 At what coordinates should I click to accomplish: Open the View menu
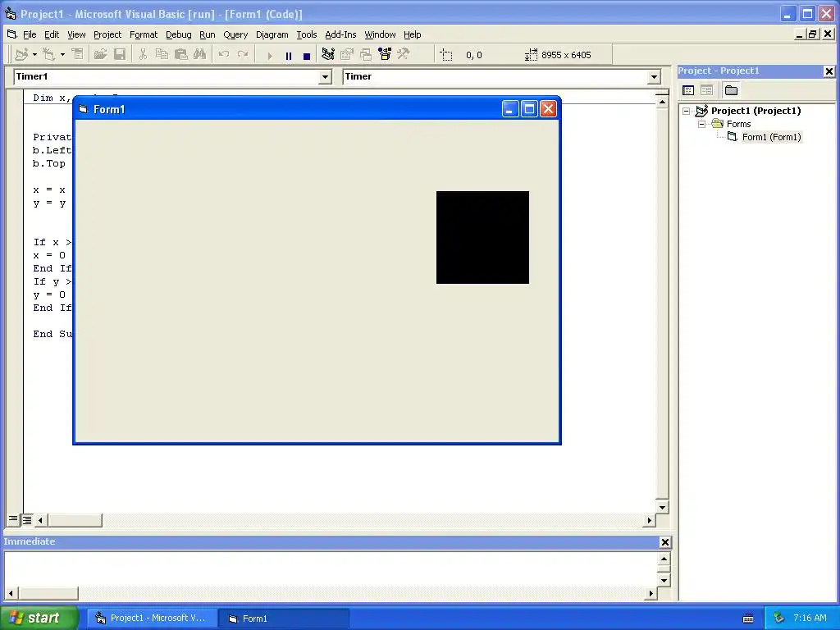(x=76, y=34)
